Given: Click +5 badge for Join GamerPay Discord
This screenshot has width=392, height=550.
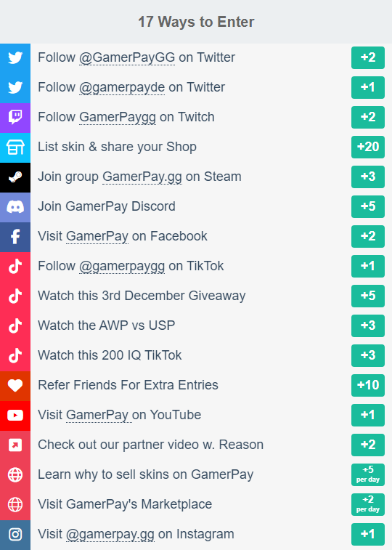Looking at the screenshot, I should pos(368,206).
